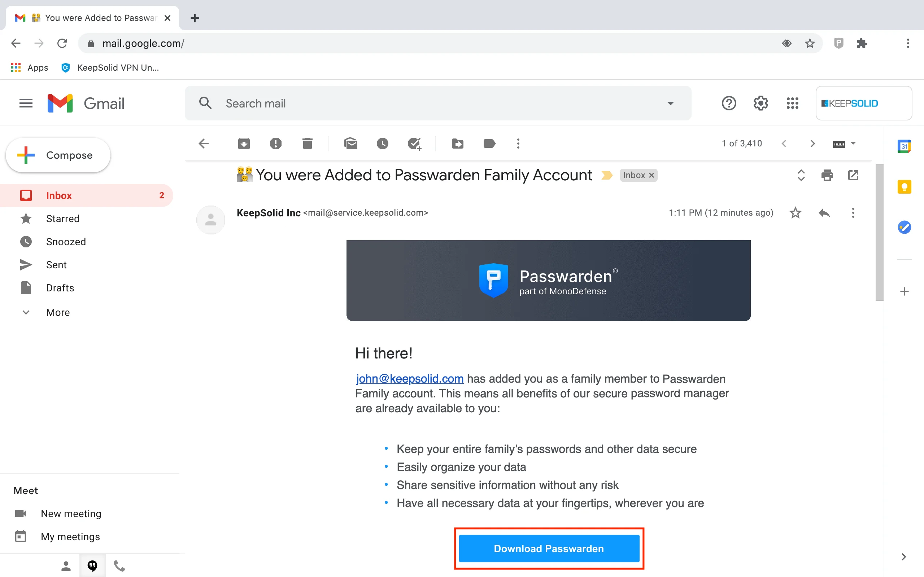Report the email as spam
924x577 pixels.
click(x=275, y=144)
